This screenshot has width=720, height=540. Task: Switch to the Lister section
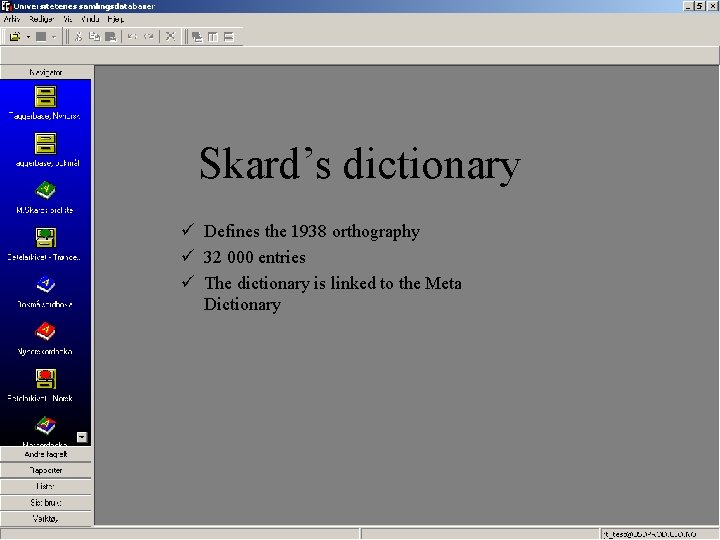tap(46, 486)
